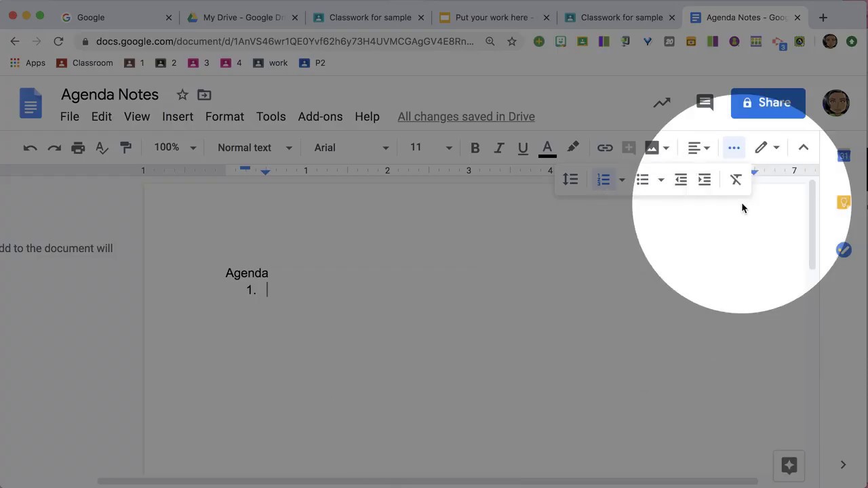Open the Insert menu
The width and height of the screenshot is (868, 488).
[178, 117]
